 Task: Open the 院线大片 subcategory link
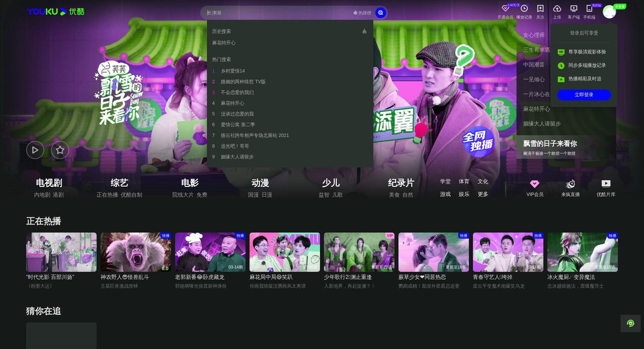183,195
